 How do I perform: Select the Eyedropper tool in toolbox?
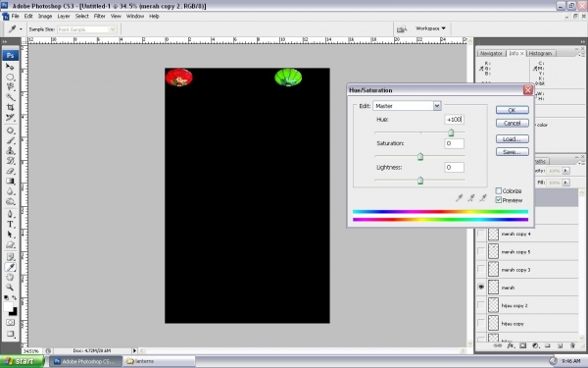click(x=10, y=267)
